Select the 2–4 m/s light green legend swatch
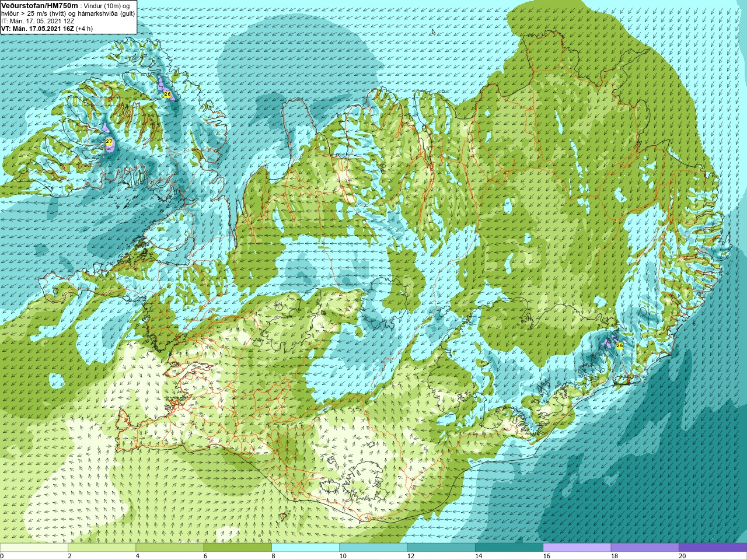 [102, 548]
